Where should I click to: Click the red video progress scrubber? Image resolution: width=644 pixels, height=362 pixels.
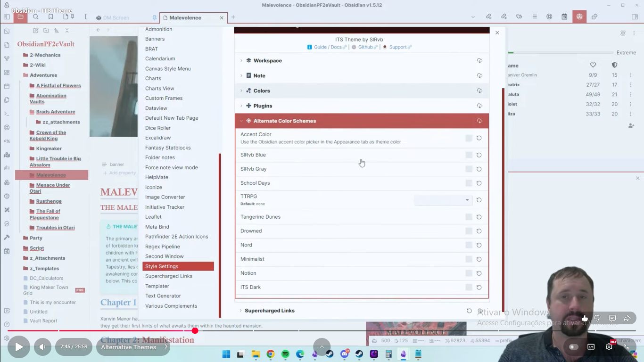click(195, 330)
